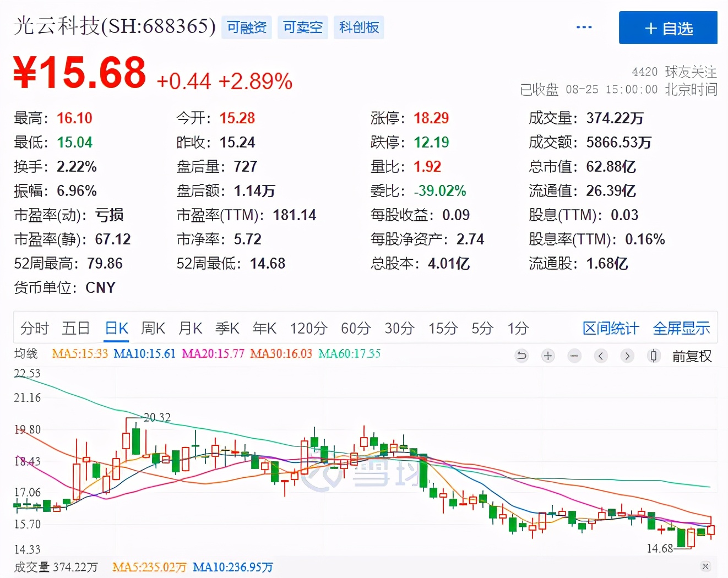The width and height of the screenshot is (728, 578).
Task: Shift chart right with right chevron
Action: (627, 356)
